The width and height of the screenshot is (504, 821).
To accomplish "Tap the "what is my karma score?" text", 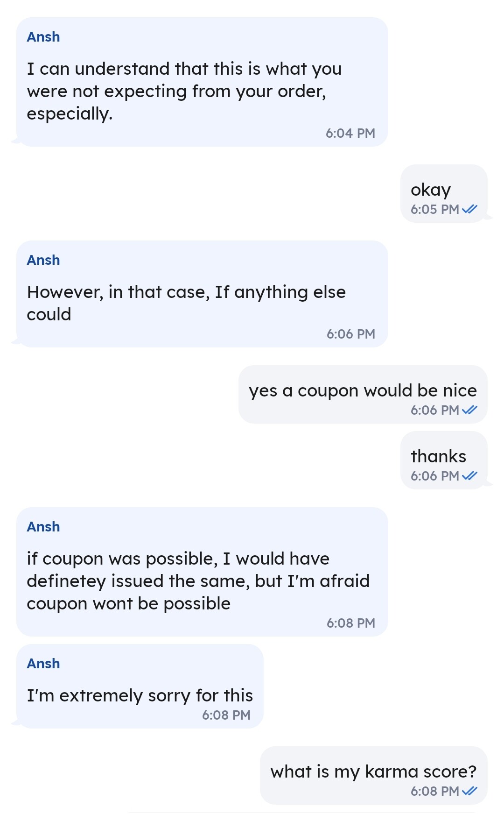I will pyautogui.click(x=373, y=771).
